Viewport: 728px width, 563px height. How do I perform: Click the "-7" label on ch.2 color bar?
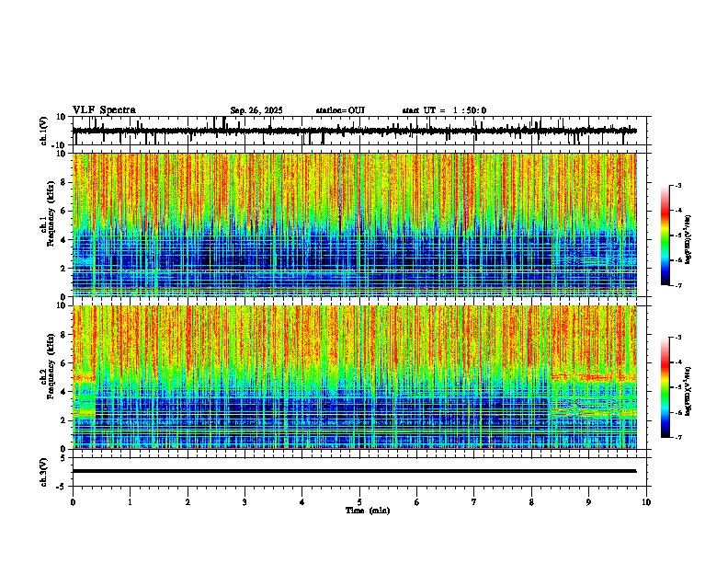[678, 438]
